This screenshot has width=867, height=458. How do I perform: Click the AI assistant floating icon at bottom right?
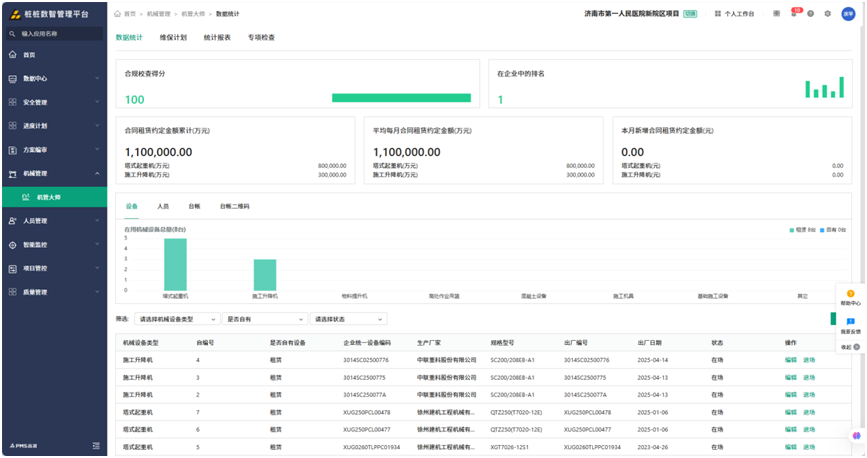tap(856, 436)
